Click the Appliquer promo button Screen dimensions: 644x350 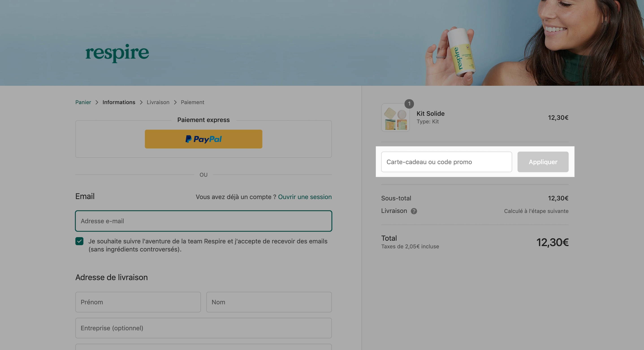click(x=543, y=162)
